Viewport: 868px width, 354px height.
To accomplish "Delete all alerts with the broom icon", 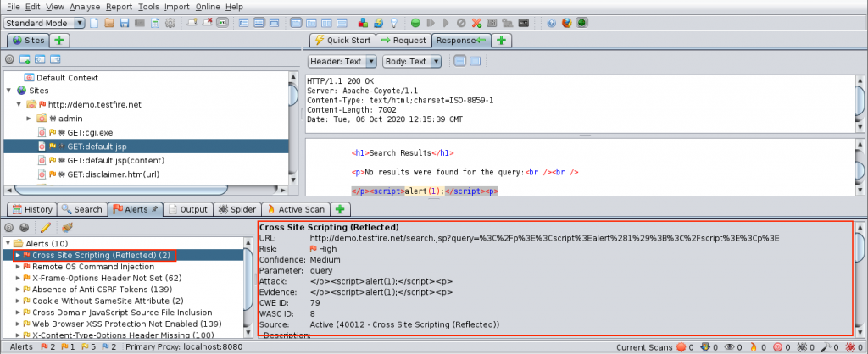I will 68,227.
